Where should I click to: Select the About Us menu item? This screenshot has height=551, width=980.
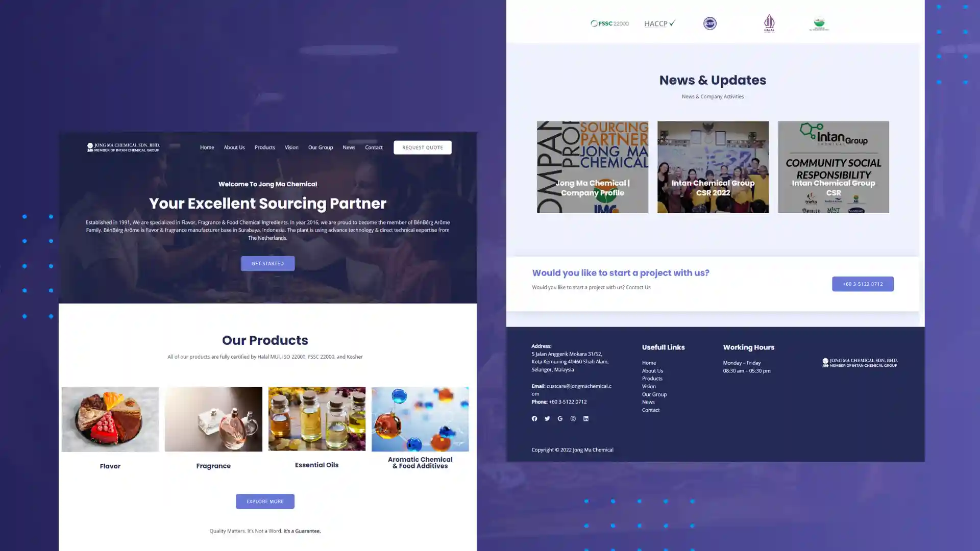click(x=234, y=146)
